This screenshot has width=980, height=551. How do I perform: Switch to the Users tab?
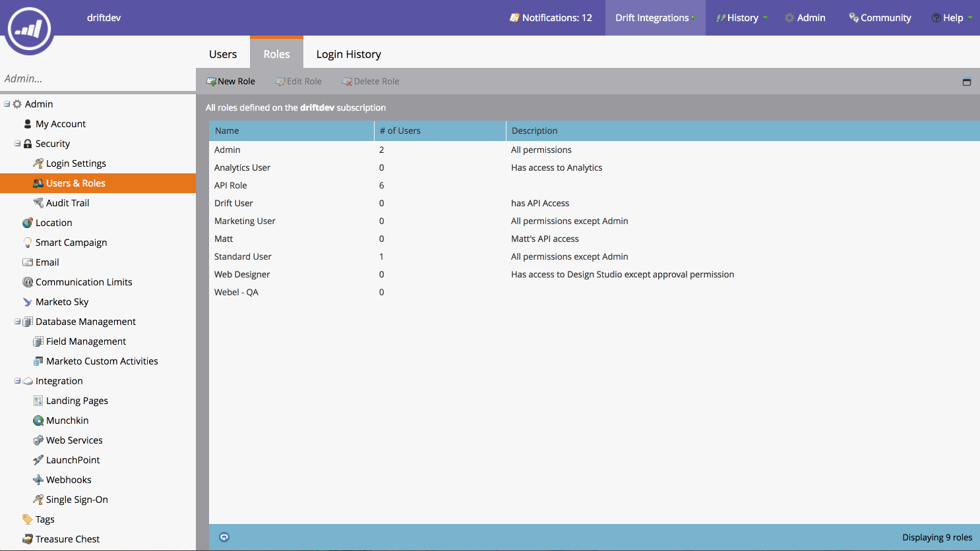click(223, 54)
